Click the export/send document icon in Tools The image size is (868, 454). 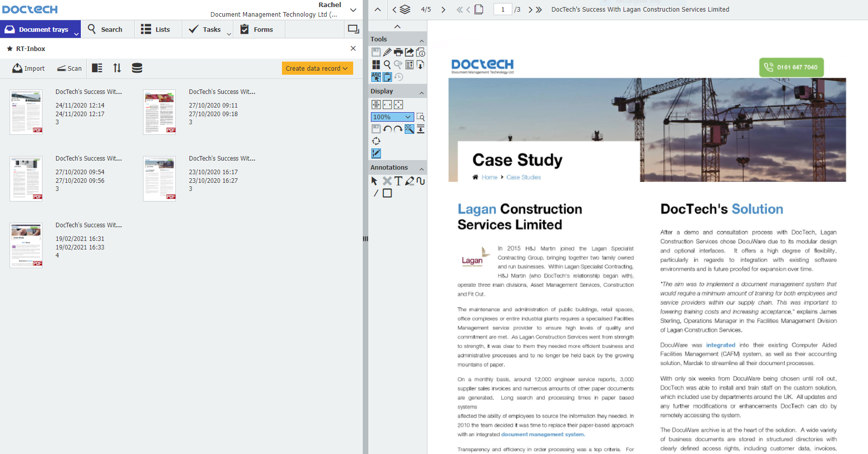click(x=409, y=52)
